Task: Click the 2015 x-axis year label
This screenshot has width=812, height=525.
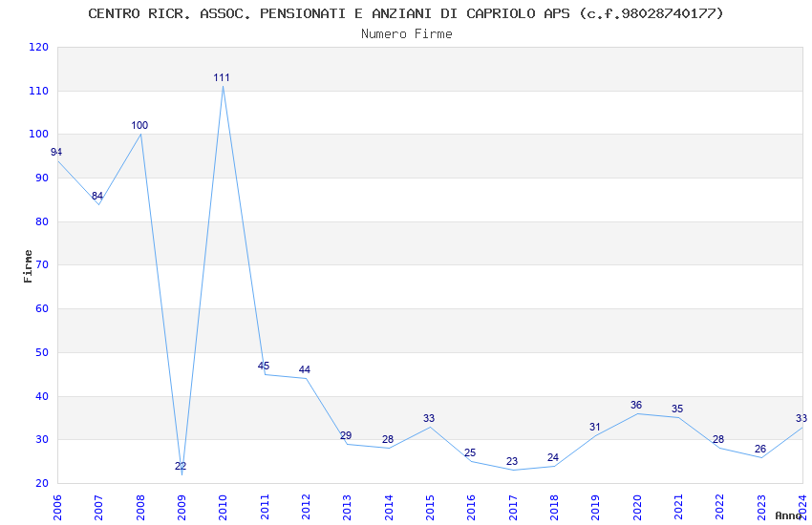Action: tap(430, 507)
